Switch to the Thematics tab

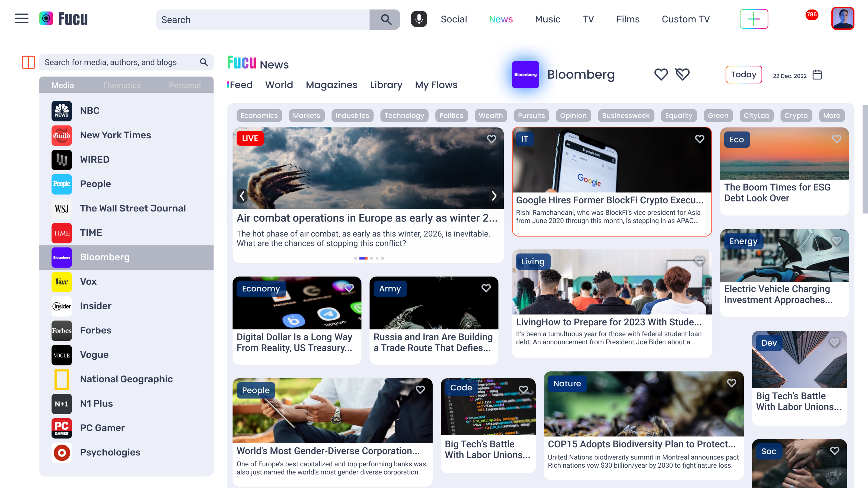click(121, 85)
